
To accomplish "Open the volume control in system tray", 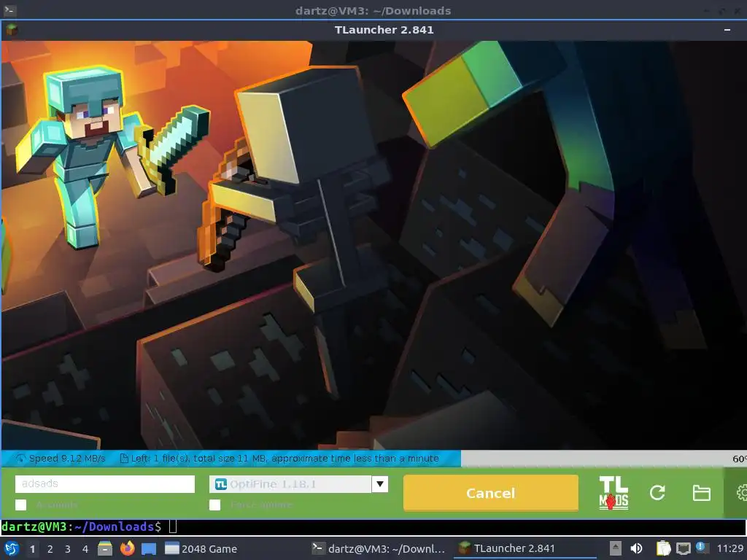I will point(636,548).
